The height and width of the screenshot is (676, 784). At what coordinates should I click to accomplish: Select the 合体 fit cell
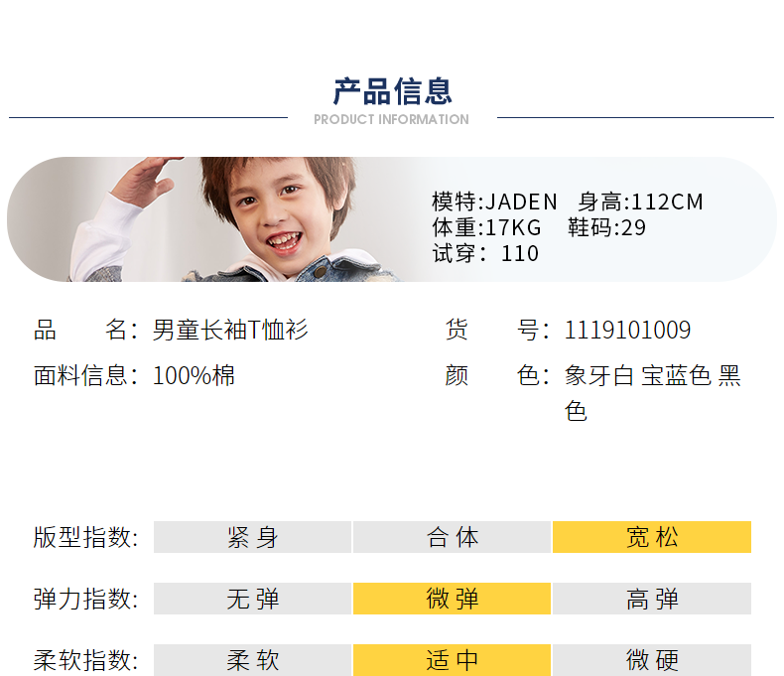(452, 537)
